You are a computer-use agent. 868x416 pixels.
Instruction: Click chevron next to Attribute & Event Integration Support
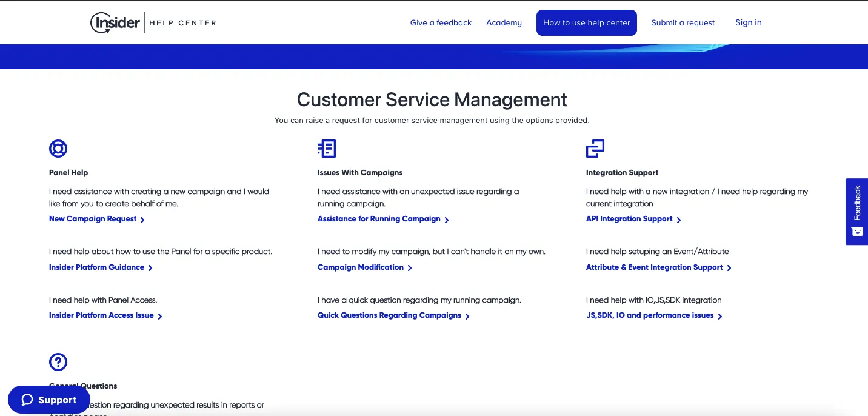pos(729,267)
